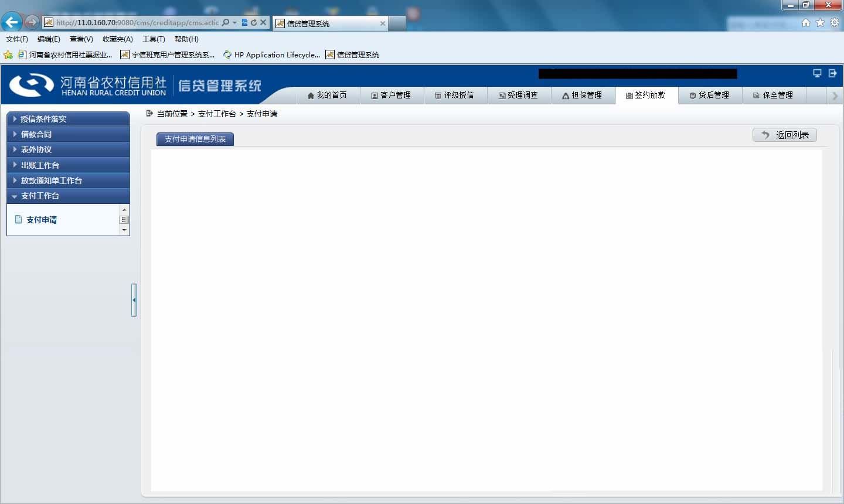Viewport: 844px width, 504px height.
Task: Switch to 我的首页 tab
Action: 327,96
